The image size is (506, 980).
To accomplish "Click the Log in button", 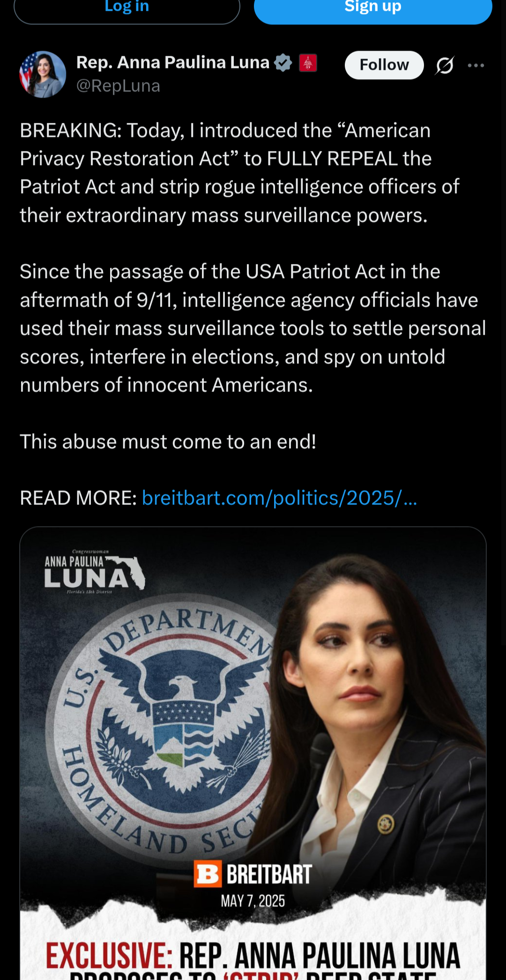I will [x=127, y=8].
